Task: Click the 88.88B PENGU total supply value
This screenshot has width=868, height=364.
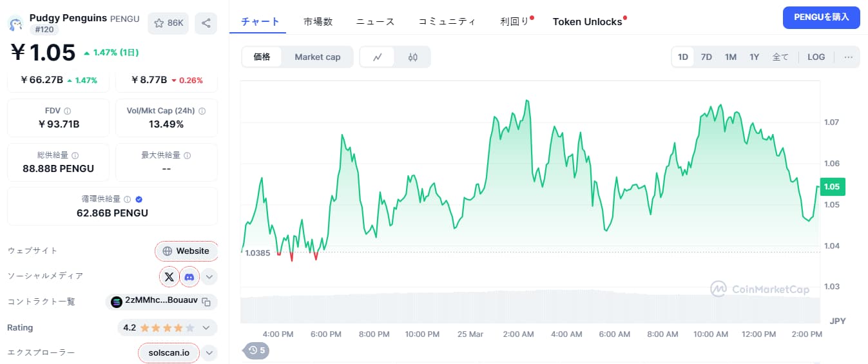Action: [59, 169]
